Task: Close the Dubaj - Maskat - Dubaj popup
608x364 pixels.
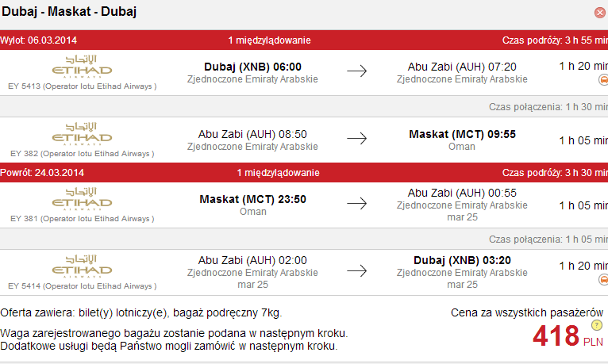Action: 600,13
